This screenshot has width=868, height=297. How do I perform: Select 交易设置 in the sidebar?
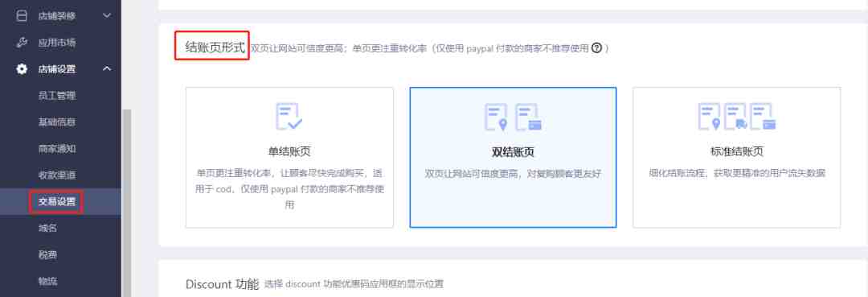[57, 202]
